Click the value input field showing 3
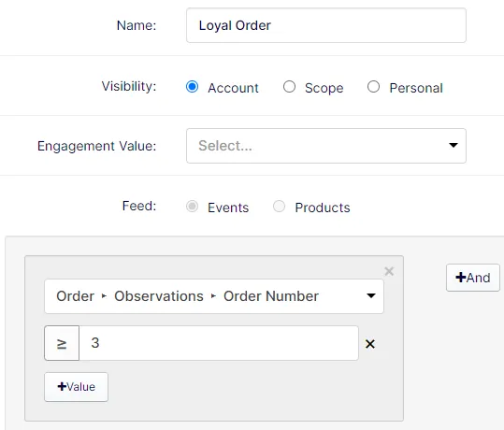The width and height of the screenshot is (504, 430). tap(219, 343)
